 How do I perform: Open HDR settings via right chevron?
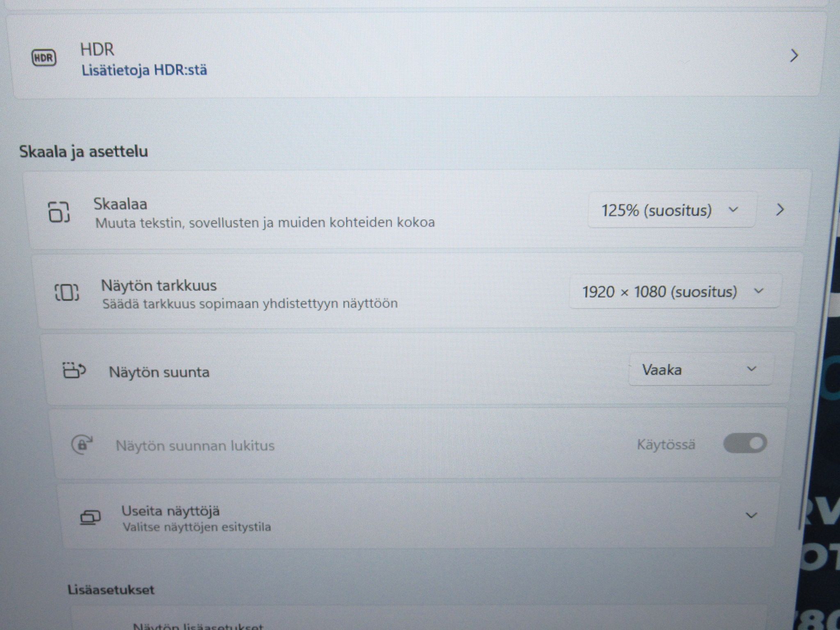click(794, 55)
